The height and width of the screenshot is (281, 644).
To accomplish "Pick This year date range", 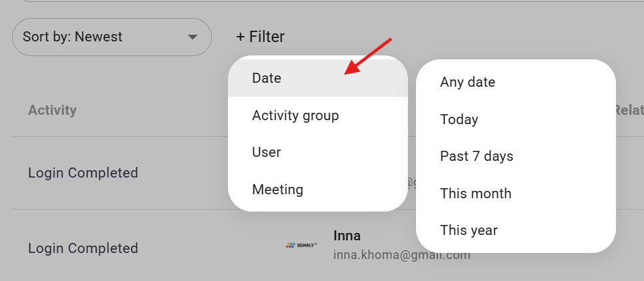I will 469,230.
